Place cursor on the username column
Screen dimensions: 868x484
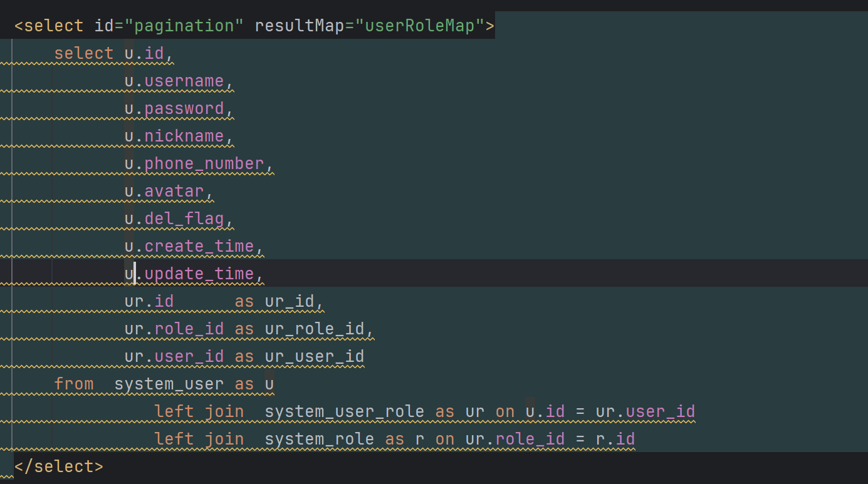coord(184,81)
